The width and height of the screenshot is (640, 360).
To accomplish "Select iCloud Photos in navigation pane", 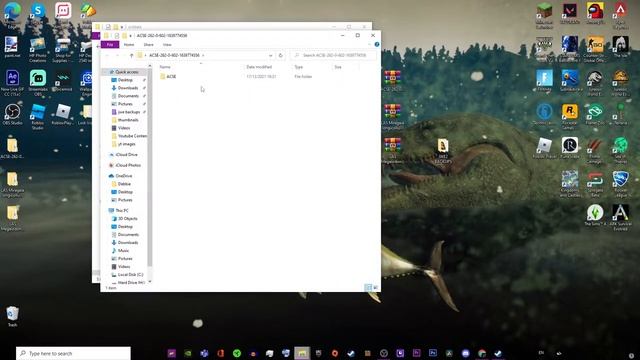I will pos(128,165).
